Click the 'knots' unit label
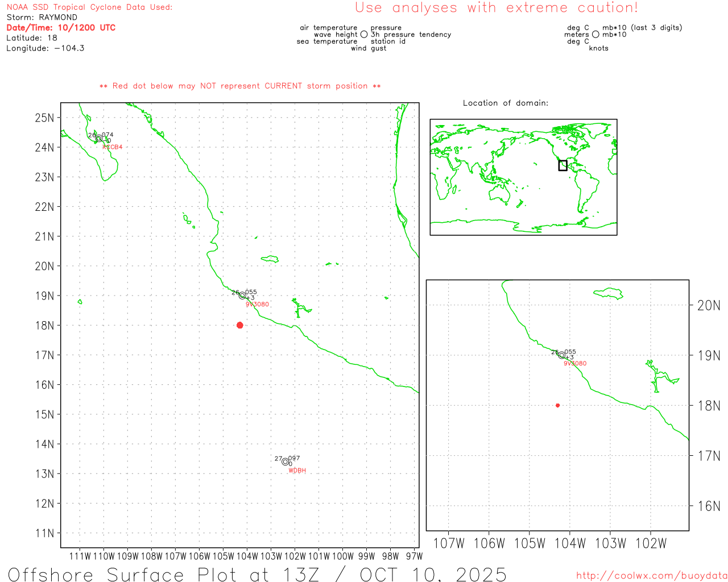The width and height of the screenshot is (728, 582). tap(599, 48)
